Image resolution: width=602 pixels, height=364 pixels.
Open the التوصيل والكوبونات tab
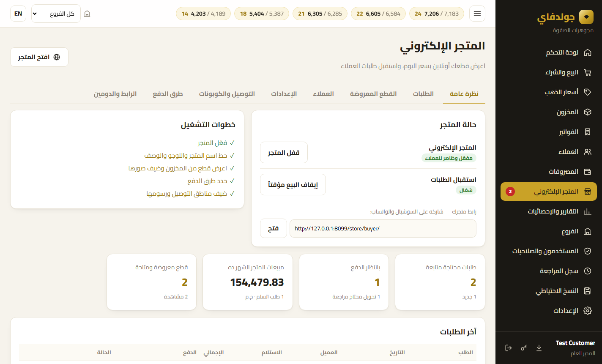pos(227,93)
